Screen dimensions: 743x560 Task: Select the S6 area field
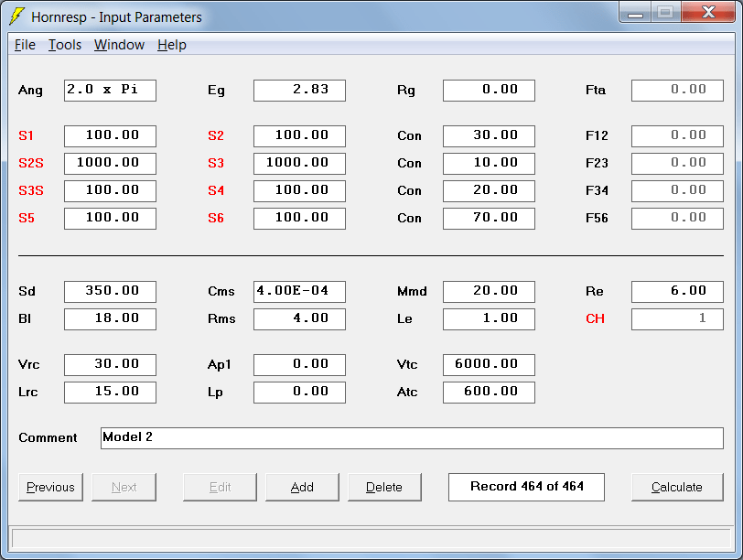[299, 219]
